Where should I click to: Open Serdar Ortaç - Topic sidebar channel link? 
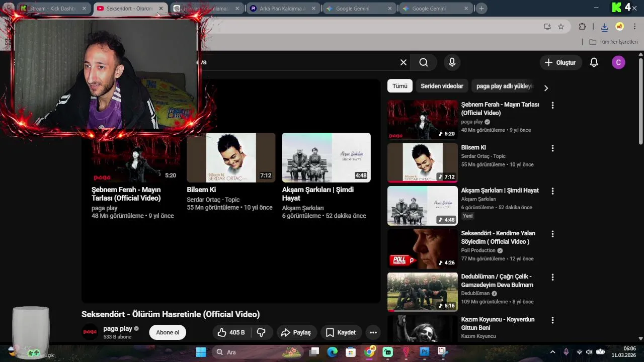[483, 156]
